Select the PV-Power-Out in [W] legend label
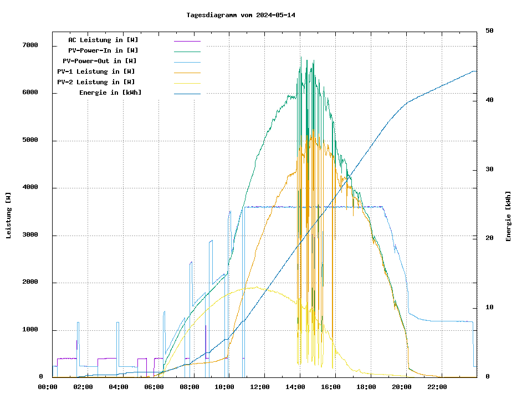This screenshot has height=399, width=532. 100,61
